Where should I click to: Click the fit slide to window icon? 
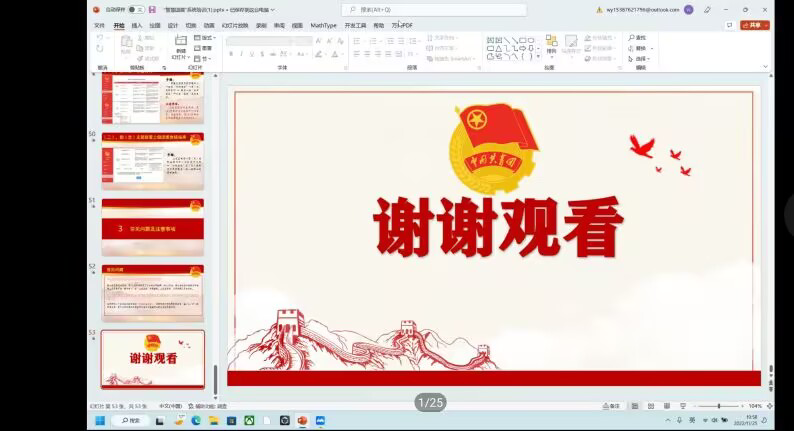(x=770, y=406)
